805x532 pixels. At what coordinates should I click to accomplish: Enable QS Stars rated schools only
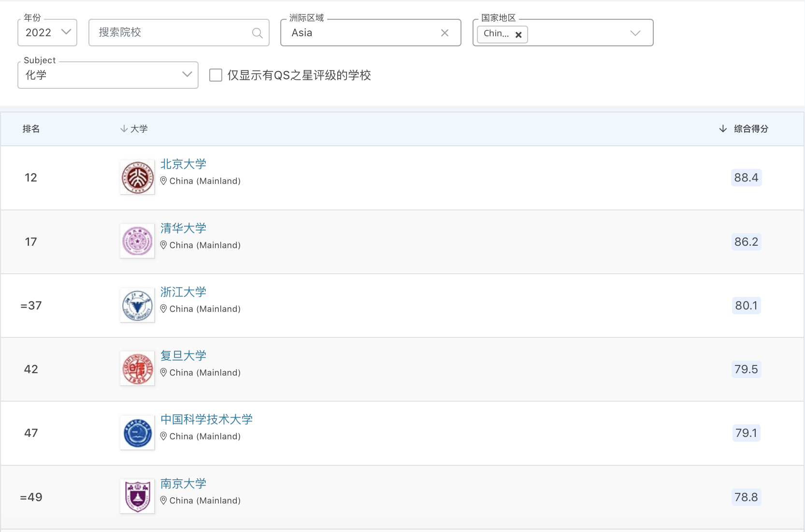click(x=216, y=75)
